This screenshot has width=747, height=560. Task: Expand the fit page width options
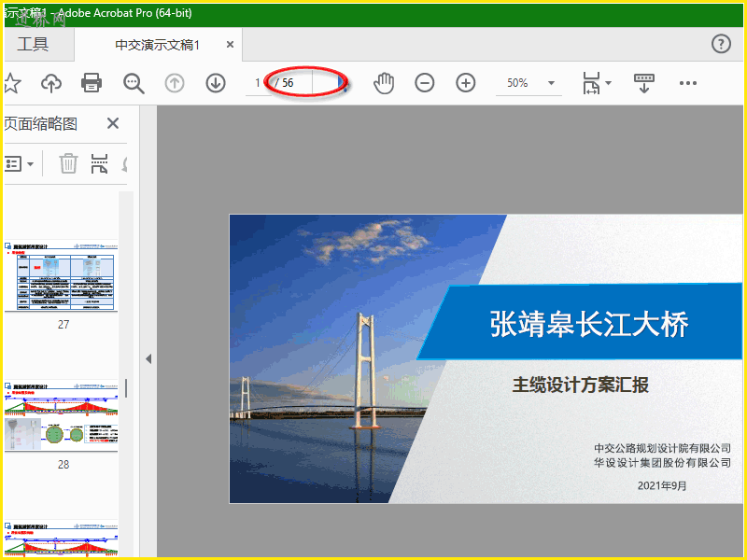click(596, 83)
